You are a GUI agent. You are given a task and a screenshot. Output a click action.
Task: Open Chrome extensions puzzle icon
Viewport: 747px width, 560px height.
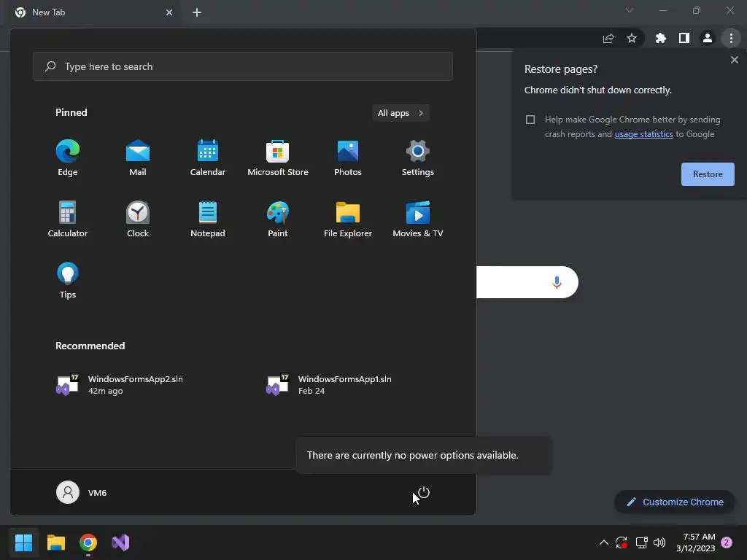pyautogui.click(x=660, y=38)
